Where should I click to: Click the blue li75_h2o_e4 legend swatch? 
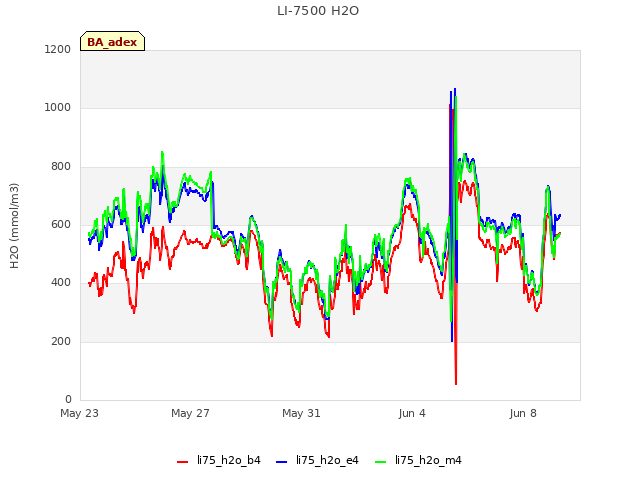282,462
